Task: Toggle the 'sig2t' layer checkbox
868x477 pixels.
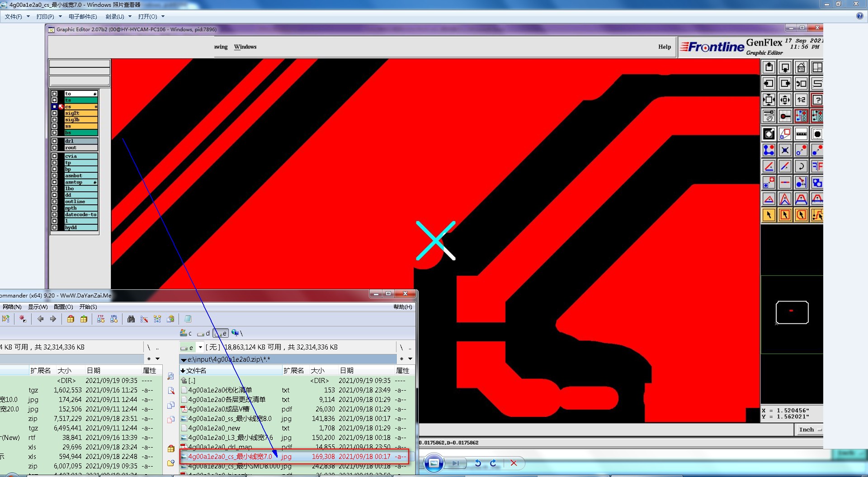Action: [55, 113]
